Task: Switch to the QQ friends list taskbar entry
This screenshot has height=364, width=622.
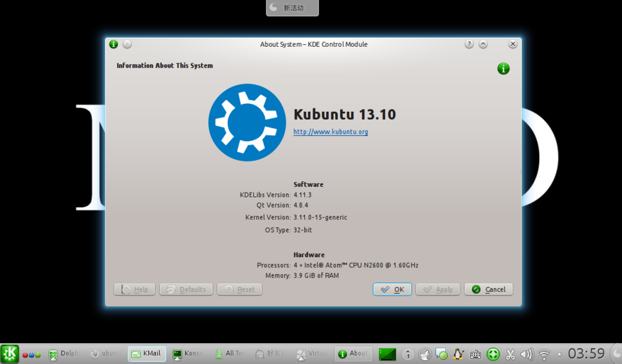Action: click(x=271, y=353)
